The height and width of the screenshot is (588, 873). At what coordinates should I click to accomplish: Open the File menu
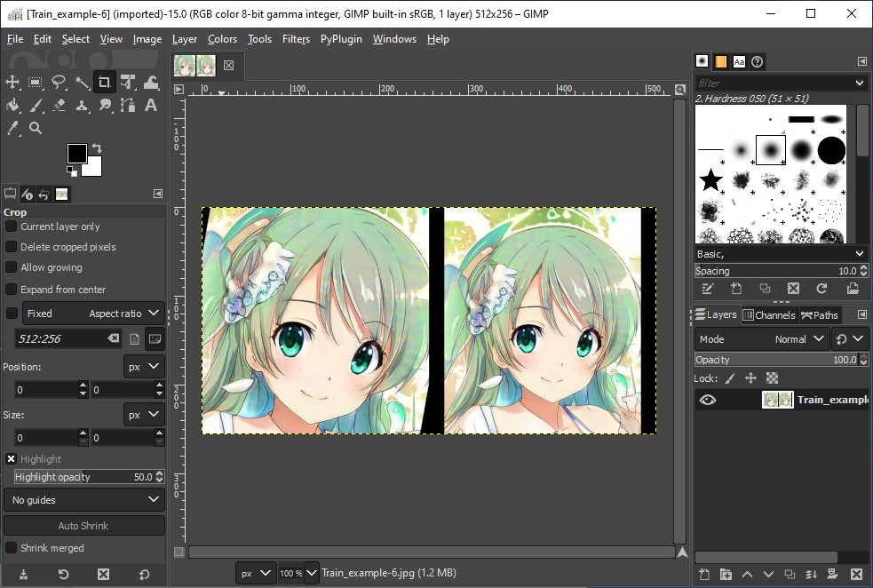click(15, 39)
